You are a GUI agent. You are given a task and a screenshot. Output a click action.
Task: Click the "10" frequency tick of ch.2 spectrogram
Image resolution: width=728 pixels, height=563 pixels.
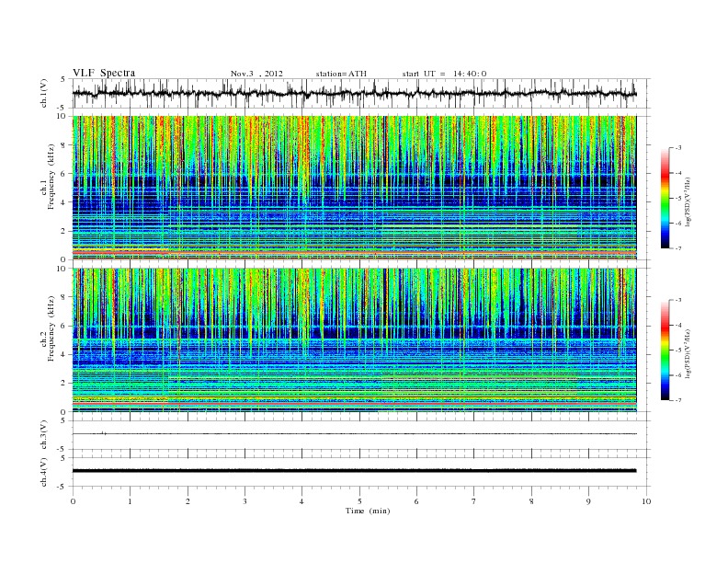pos(63,269)
